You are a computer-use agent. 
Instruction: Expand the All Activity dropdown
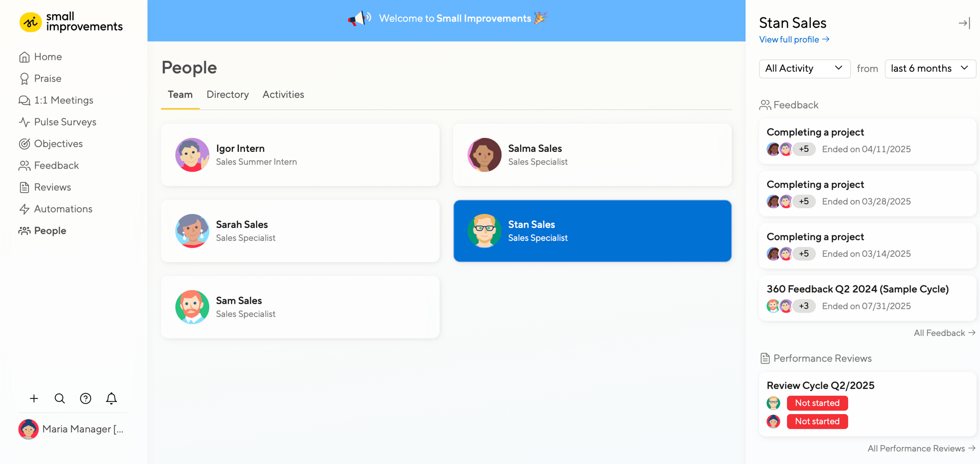point(804,69)
